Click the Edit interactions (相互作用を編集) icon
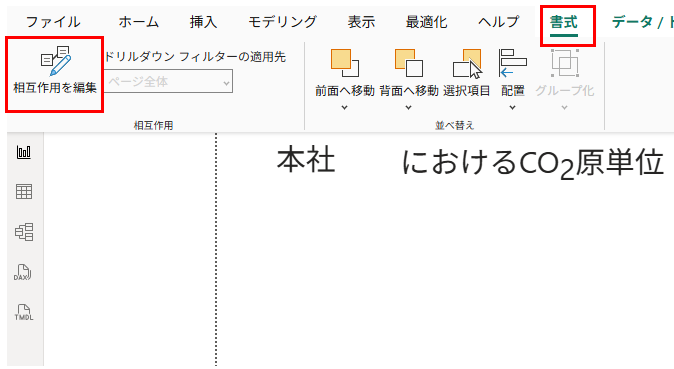674x369 pixels. [55, 61]
